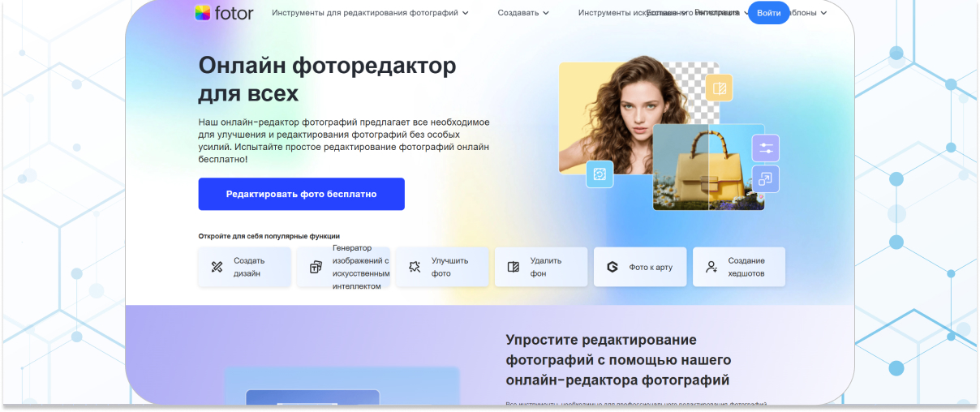Screen dimensions: 980x412
Task: Open the Шаблоны menu chevron
Action: pyautogui.click(x=824, y=13)
